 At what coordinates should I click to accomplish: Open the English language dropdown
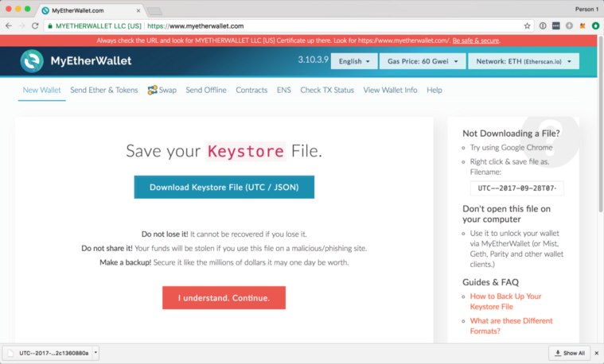tap(354, 61)
